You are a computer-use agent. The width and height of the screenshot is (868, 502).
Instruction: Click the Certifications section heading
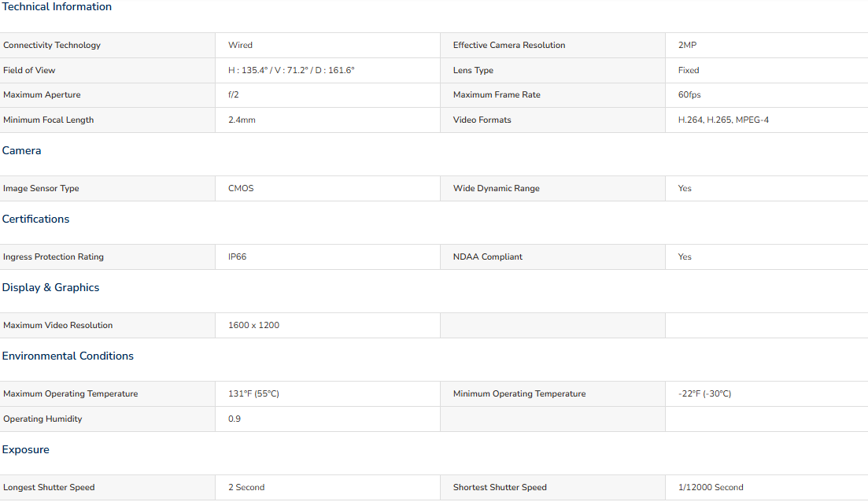point(36,219)
